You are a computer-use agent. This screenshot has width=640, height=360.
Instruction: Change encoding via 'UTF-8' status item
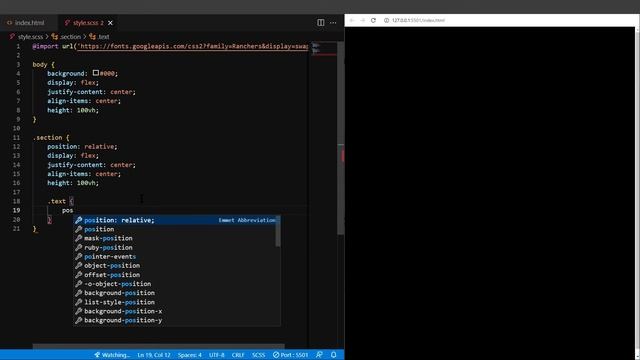(x=217, y=355)
